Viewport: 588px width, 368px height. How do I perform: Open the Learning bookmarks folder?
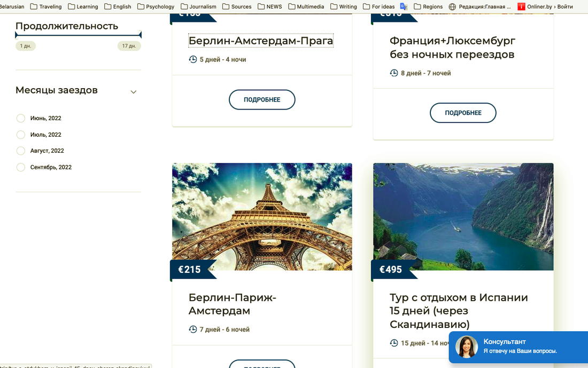click(x=83, y=6)
